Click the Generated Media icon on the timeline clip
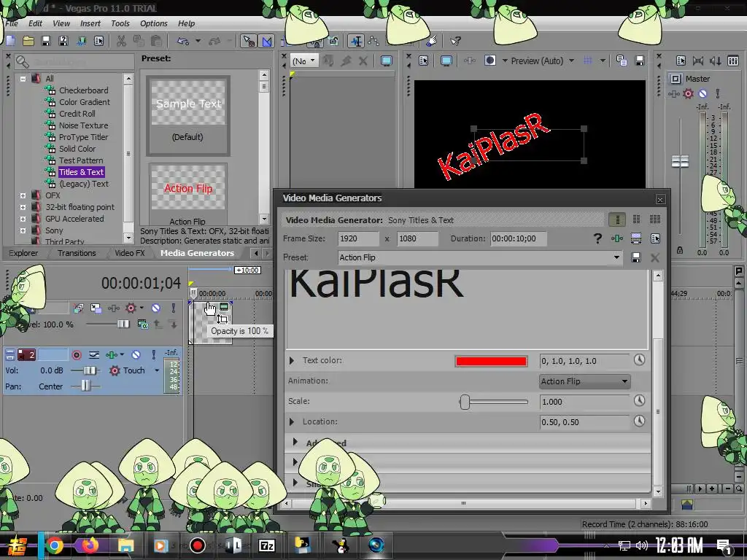Screen dimensions: 747x560 [x=223, y=307]
